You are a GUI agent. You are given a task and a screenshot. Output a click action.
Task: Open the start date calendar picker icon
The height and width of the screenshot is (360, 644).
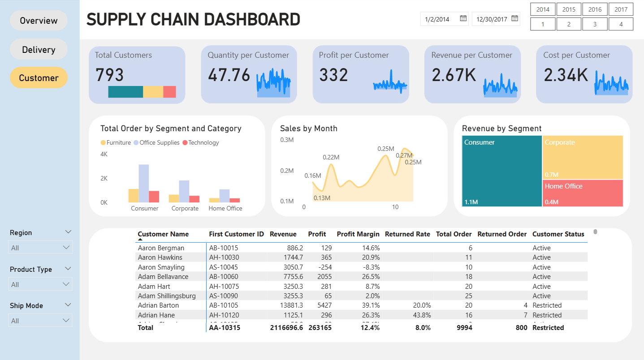pyautogui.click(x=463, y=19)
